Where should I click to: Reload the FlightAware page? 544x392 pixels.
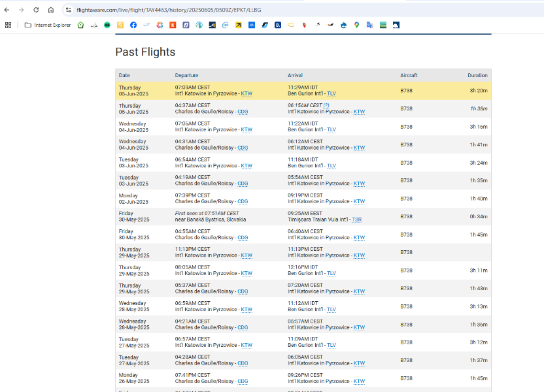[36, 10]
